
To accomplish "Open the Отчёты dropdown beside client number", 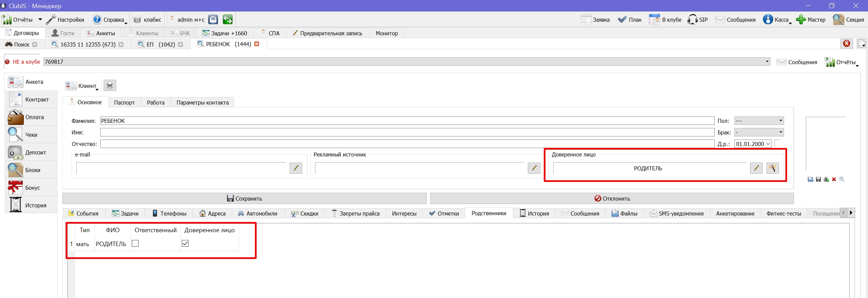I will (x=841, y=62).
